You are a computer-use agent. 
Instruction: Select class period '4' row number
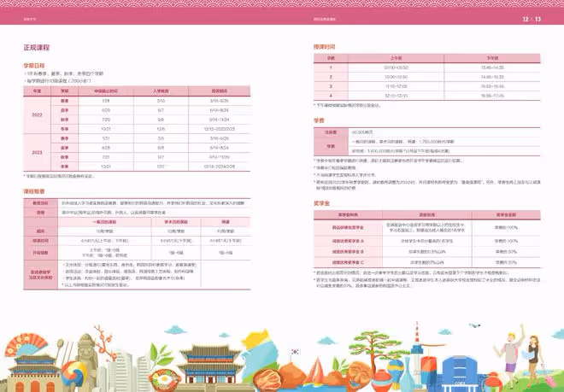tap(331, 96)
